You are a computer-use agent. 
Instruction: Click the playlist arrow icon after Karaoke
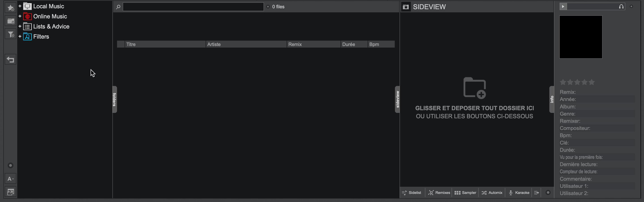[x=537, y=193]
